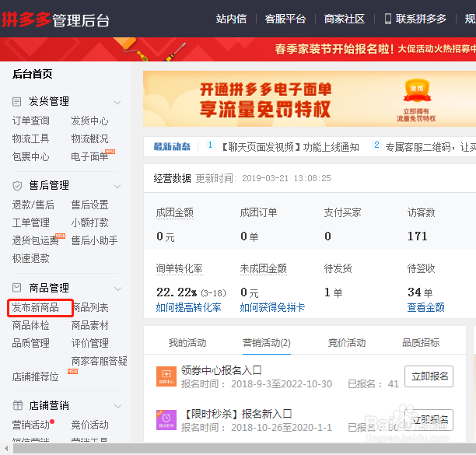The image size is (476, 455).
Task: Click the 免罚 badge in banner
Action: click(417, 91)
